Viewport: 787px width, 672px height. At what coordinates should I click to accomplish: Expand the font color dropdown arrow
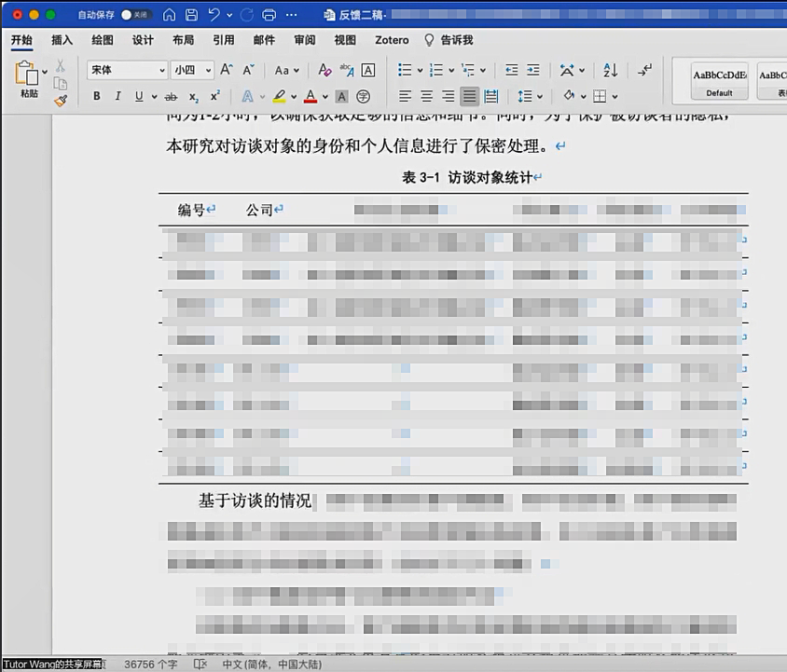click(325, 96)
